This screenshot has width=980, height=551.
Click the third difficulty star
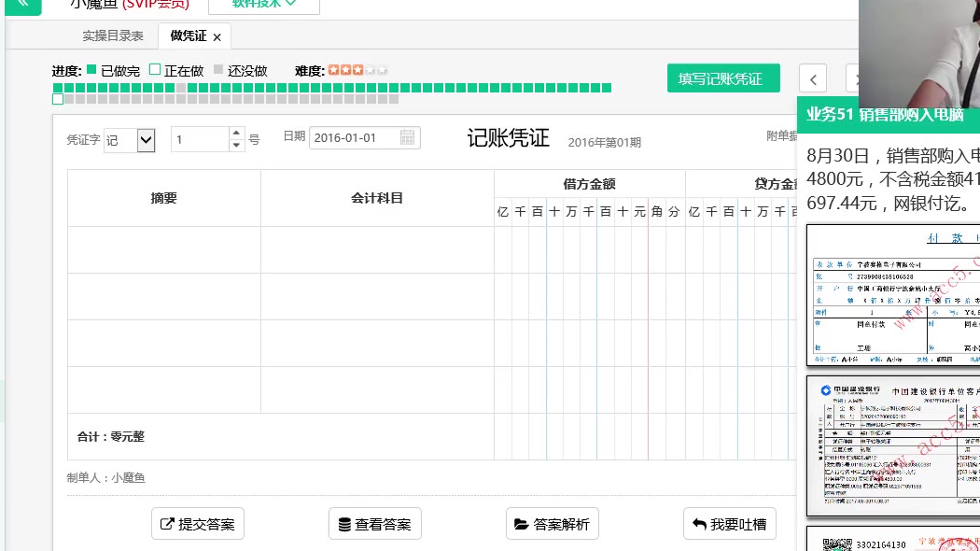pos(357,70)
